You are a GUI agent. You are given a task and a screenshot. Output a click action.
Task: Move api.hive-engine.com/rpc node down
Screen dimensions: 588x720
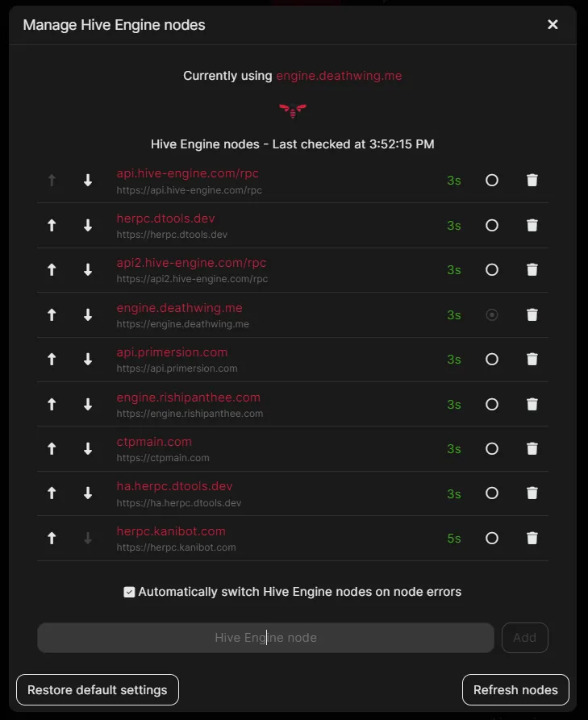tap(88, 181)
